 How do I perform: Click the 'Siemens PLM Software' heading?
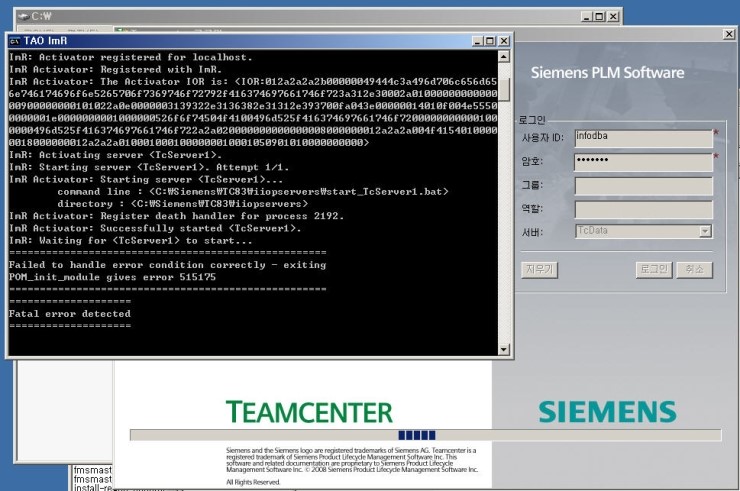607,73
